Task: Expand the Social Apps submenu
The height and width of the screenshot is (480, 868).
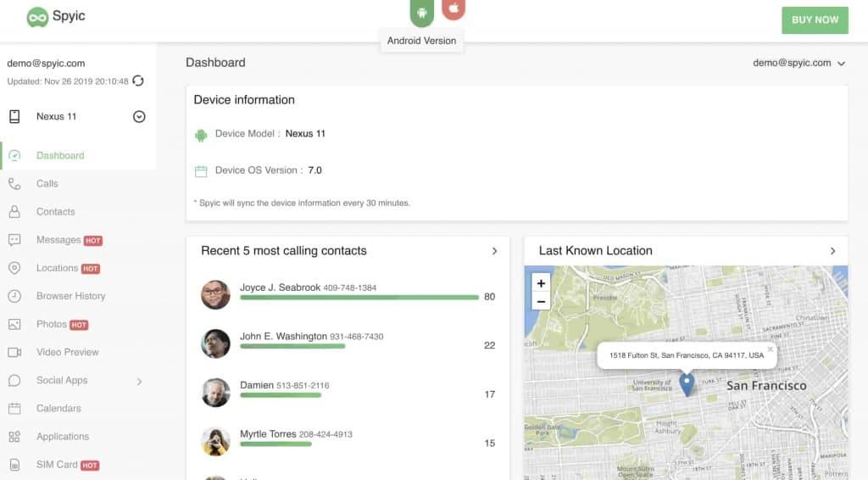Action: [139, 381]
